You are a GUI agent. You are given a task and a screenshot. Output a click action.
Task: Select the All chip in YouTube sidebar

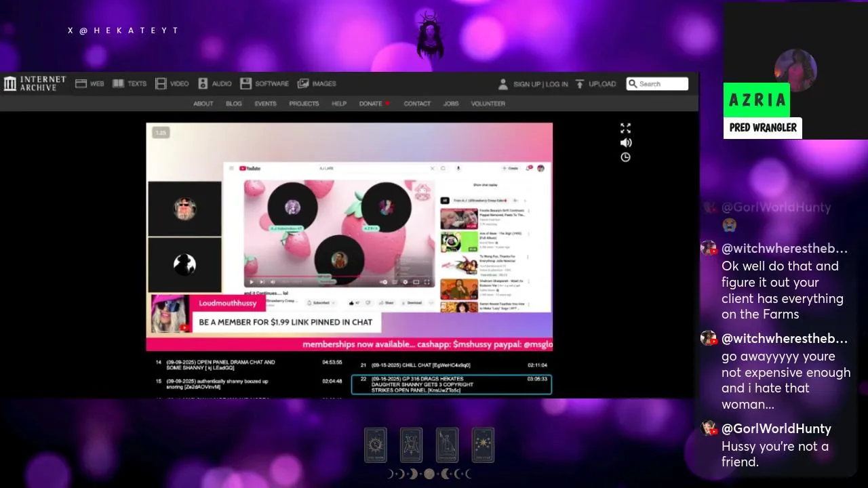click(445, 201)
